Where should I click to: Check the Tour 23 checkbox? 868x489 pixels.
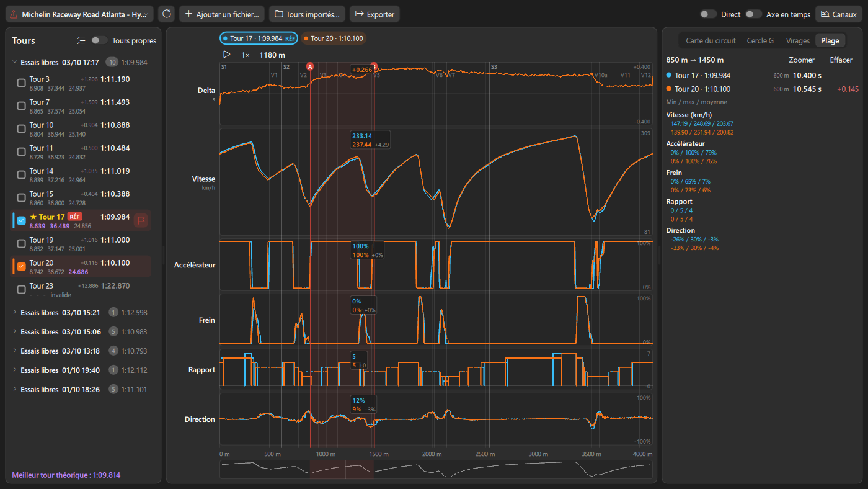22,289
